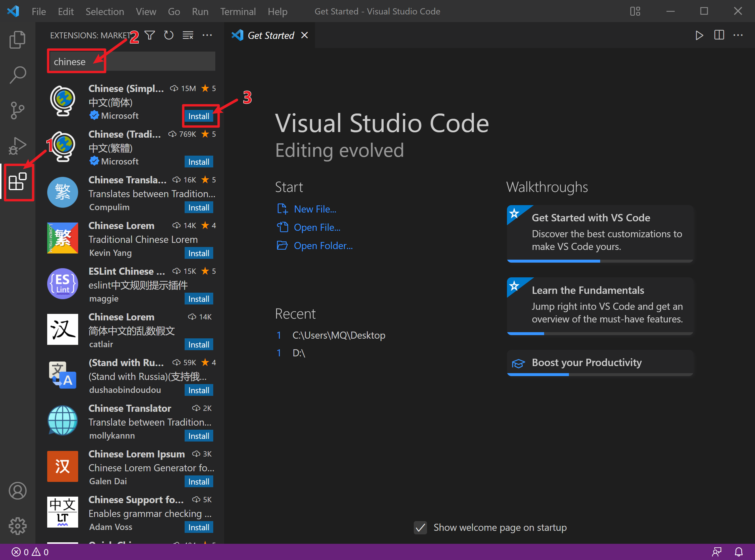Install Chinese Support by Adam Voss
Viewport: 755px width, 560px height.
point(198,528)
